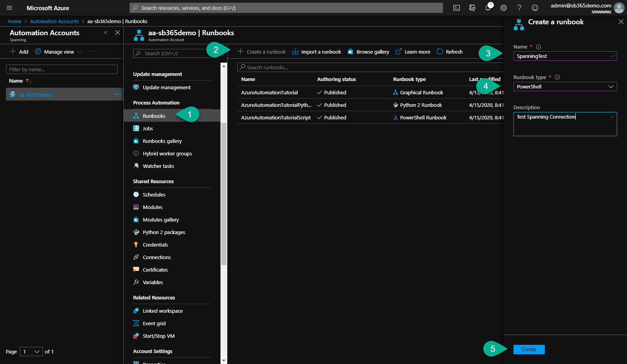Collapse the Automation Accounts panel
The width and height of the screenshot is (627, 364).
pyautogui.click(x=106, y=32)
